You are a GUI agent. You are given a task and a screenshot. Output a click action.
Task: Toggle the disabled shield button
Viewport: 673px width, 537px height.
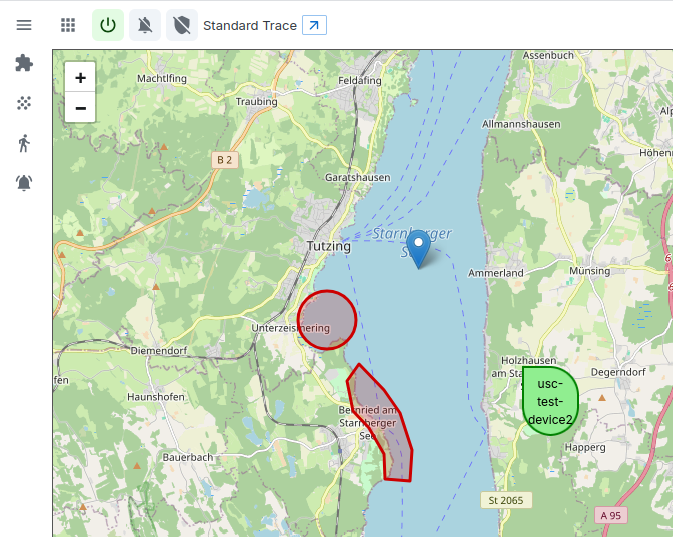(x=181, y=25)
